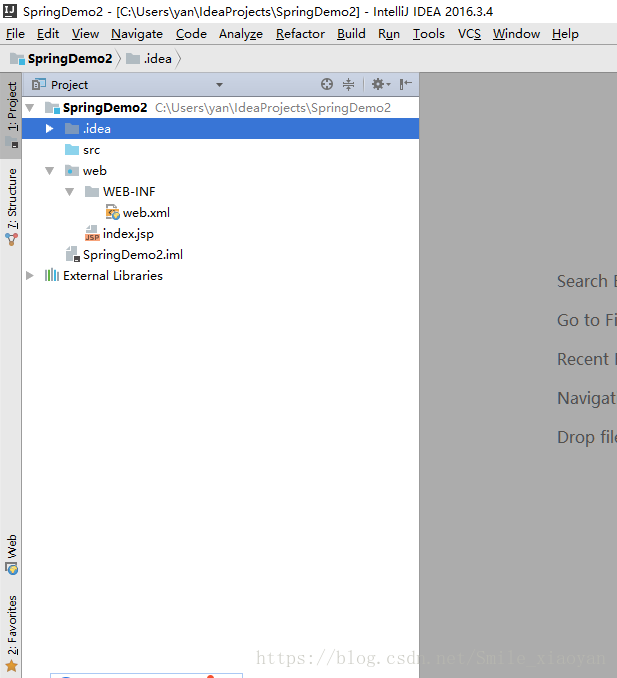Viewport: 617px width, 678px height.
Task: Click the Project view icon in panel header
Action: click(39, 84)
